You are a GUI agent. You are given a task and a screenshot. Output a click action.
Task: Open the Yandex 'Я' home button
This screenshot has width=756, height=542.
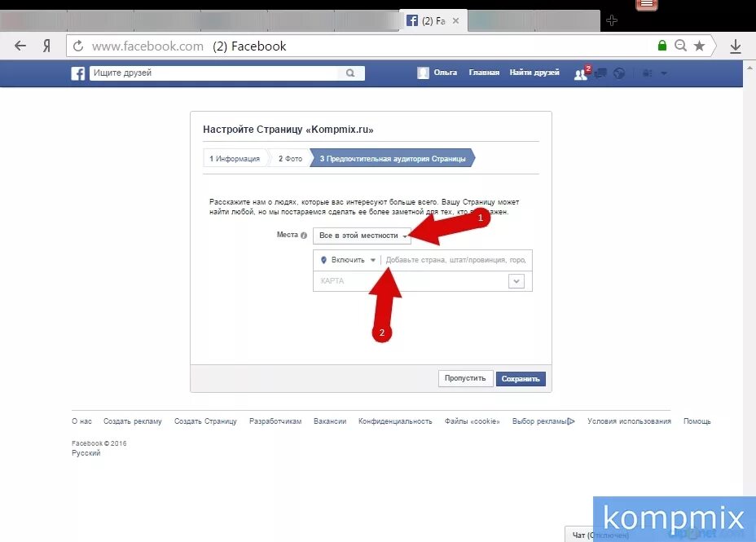pos(46,46)
